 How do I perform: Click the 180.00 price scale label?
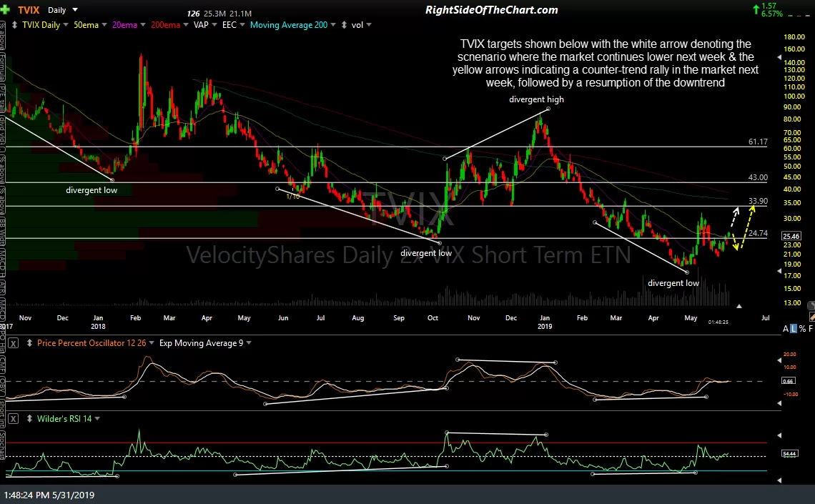point(794,37)
